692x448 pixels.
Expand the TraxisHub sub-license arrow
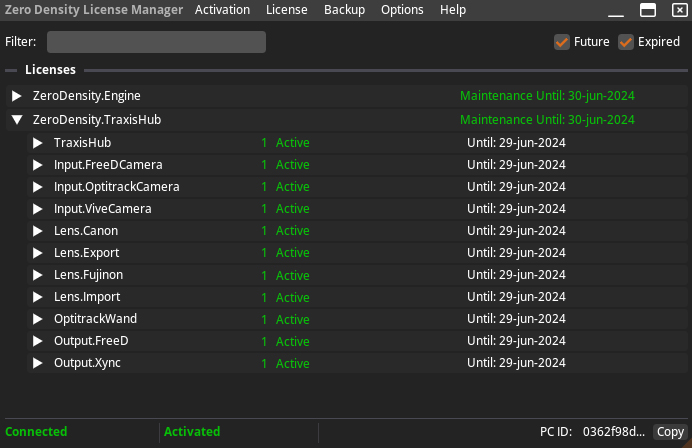point(38,143)
